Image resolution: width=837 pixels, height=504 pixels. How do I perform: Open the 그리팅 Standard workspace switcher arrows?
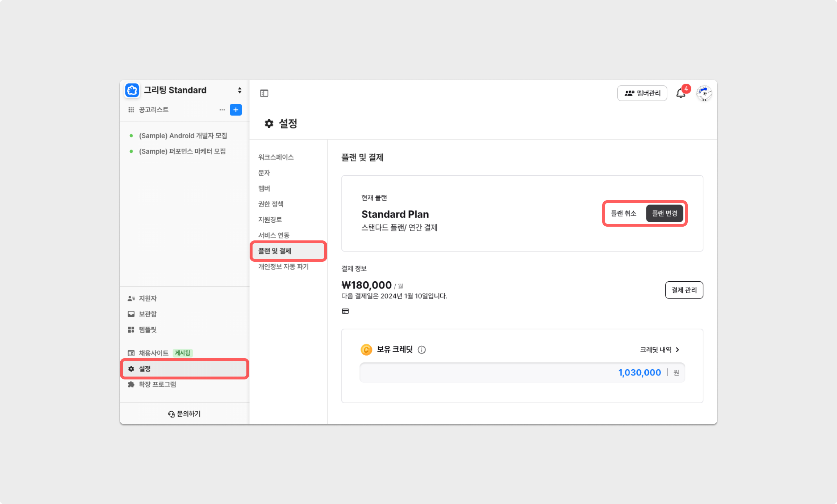[x=240, y=90]
